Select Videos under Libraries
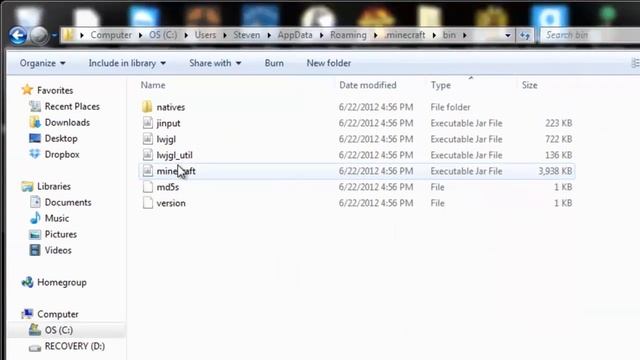Screen dimensions: 640x360 point(58,250)
